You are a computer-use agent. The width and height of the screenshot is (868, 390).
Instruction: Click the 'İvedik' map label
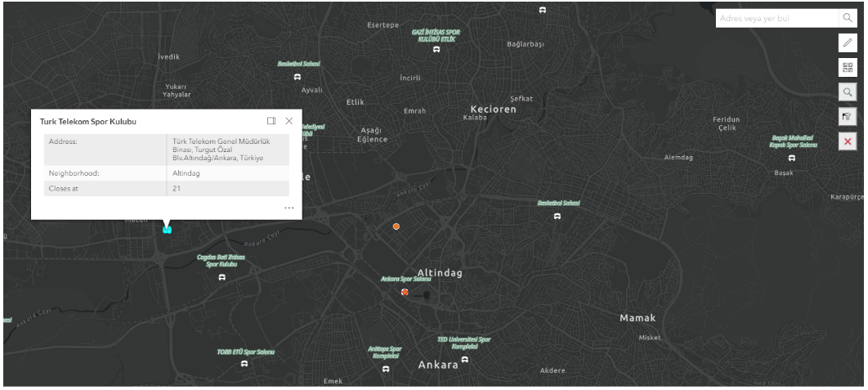[169, 56]
